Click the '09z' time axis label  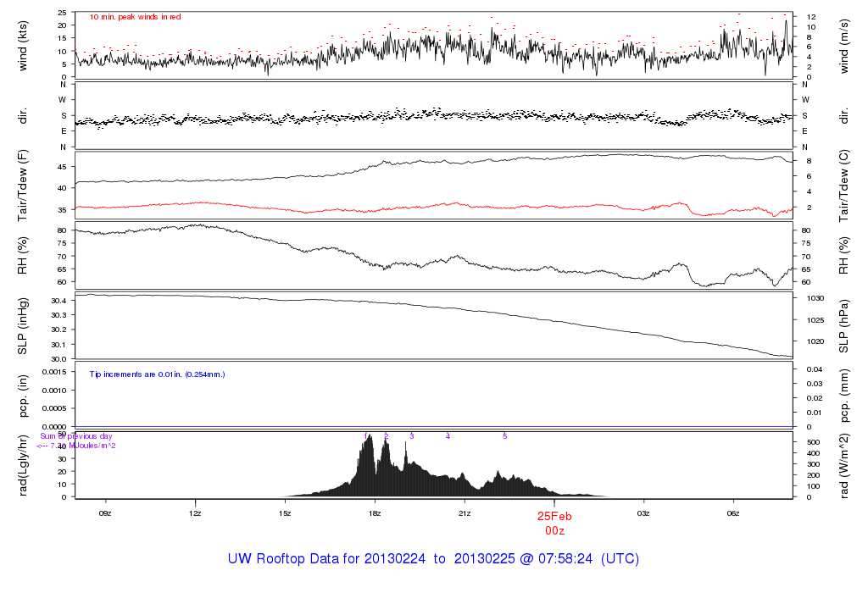(x=105, y=513)
